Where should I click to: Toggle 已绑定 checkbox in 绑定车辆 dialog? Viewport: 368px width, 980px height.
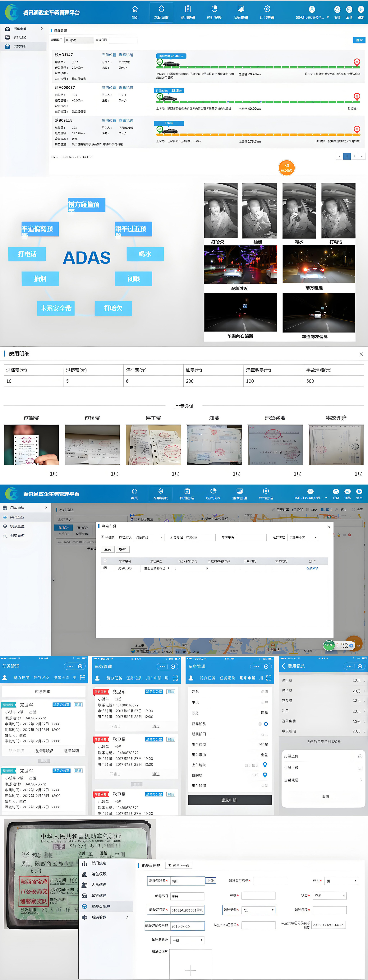(x=102, y=537)
